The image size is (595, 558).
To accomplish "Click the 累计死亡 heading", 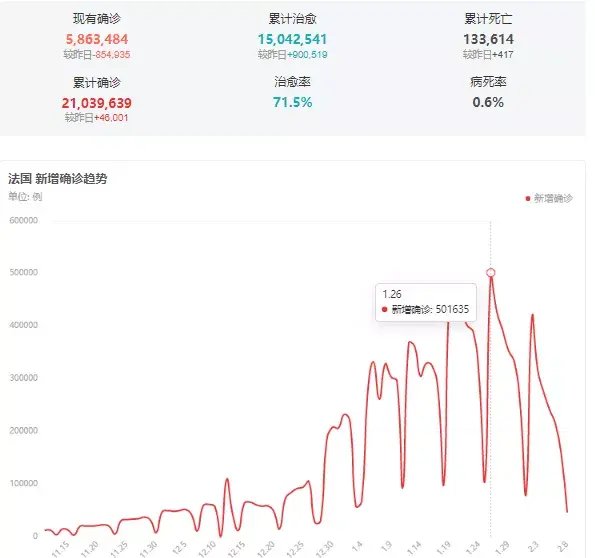I will click(x=488, y=19).
